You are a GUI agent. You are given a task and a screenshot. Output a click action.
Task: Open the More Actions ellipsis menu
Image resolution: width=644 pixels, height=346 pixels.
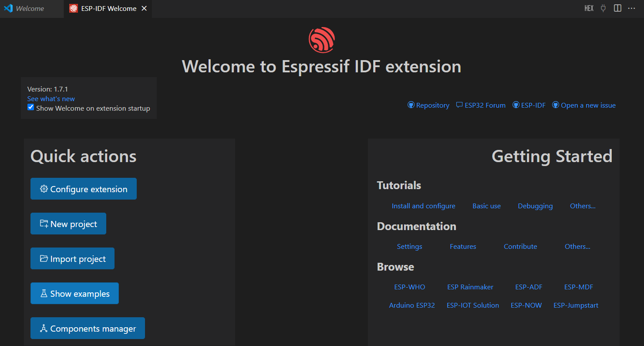click(632, 8)
